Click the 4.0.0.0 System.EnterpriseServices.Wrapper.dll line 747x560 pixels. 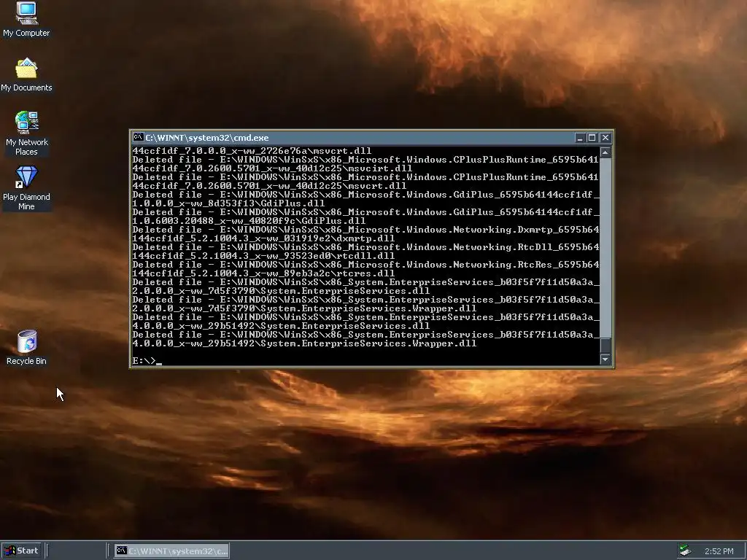coord(304,343)
